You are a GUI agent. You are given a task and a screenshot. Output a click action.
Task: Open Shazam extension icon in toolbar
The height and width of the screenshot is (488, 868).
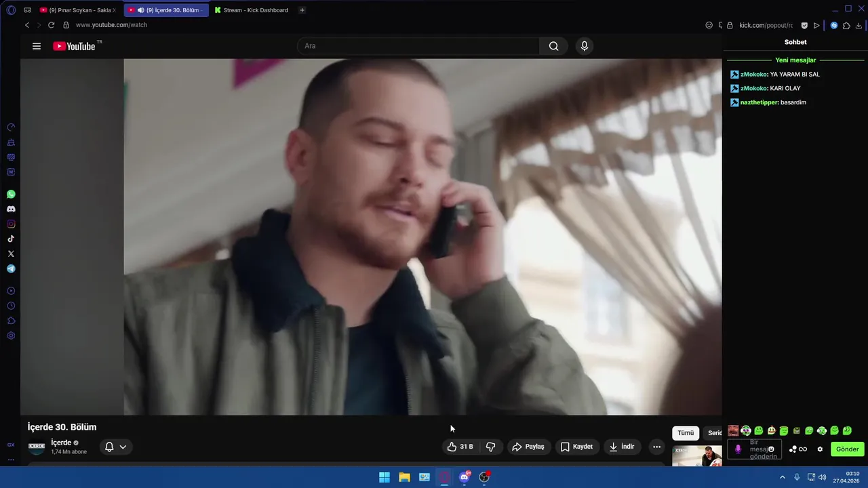click(834, 25)
